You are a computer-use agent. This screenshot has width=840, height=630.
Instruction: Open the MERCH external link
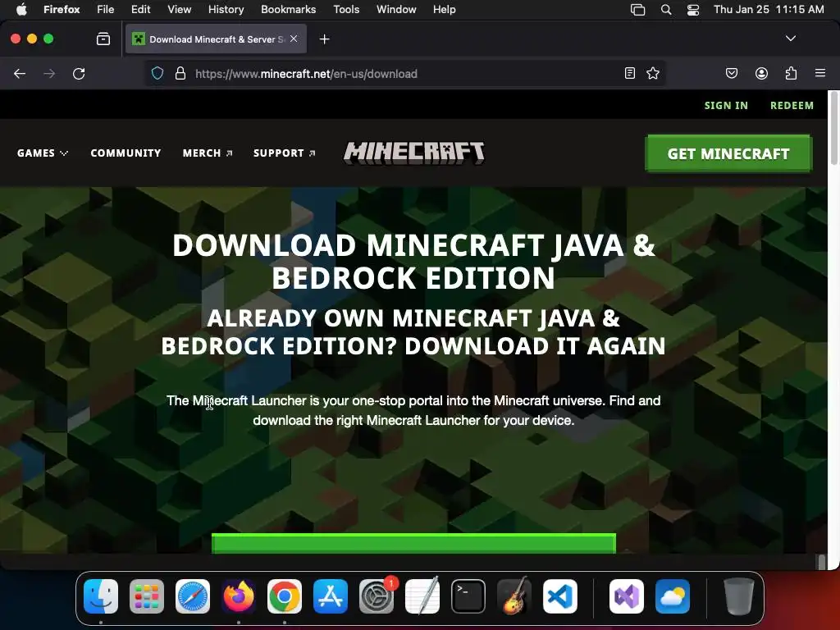208,153
